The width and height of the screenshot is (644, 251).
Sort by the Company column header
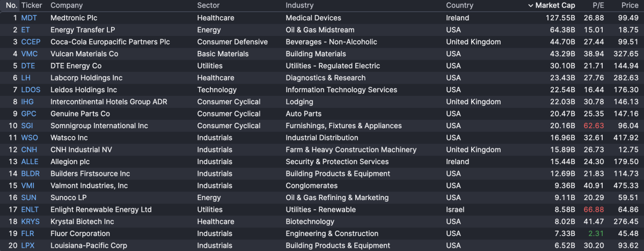coord(67,5)
